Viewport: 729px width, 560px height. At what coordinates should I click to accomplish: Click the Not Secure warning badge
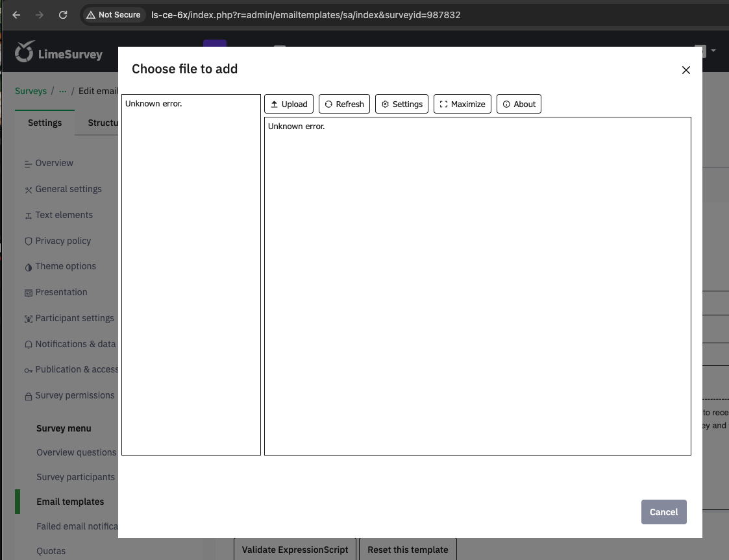[x=114, y=15]
